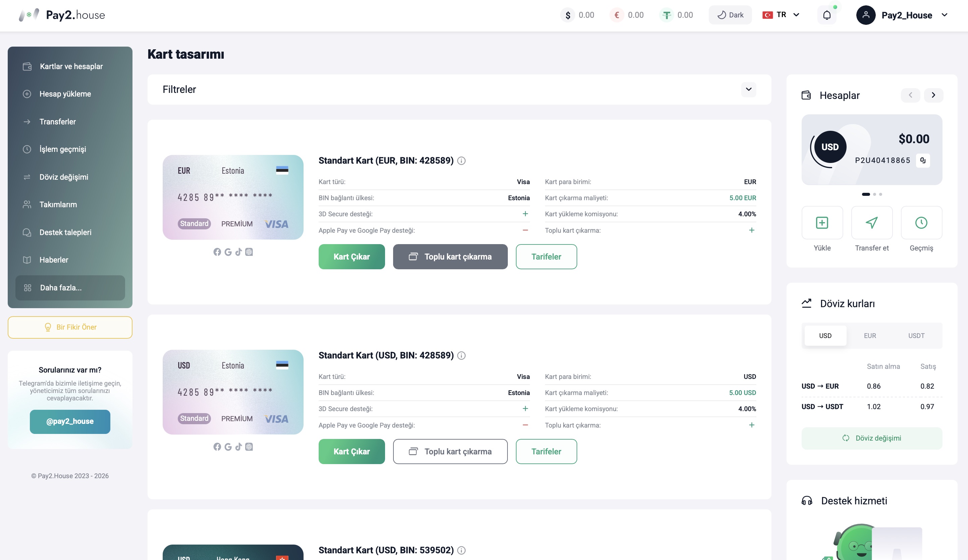Click the third account carousel dot

[880, 194]
